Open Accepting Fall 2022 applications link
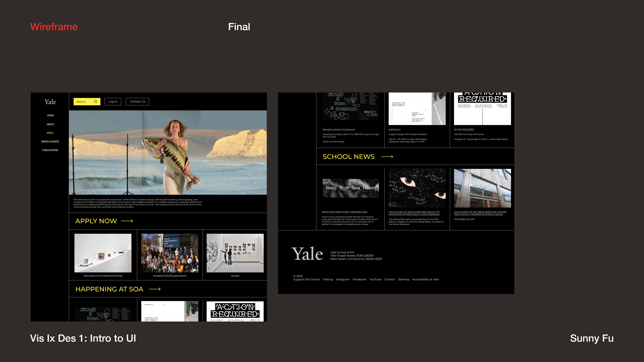Viewport: 644px width, 362px height. 170,276
